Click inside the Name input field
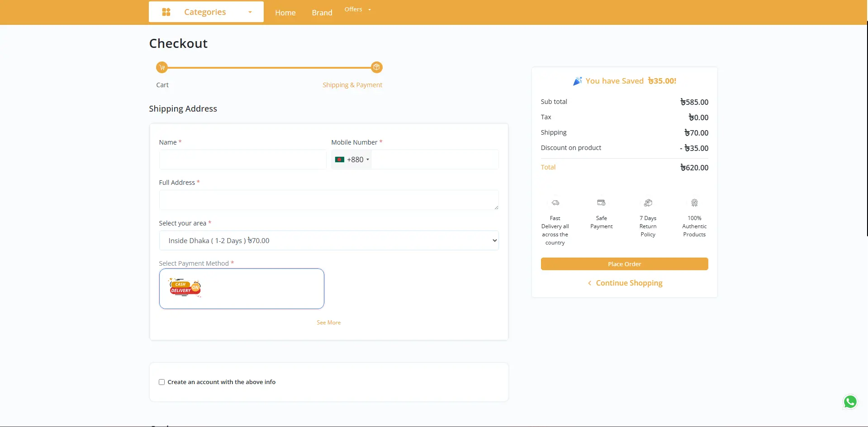The image size is (868, 427). [x=242, y=160]
